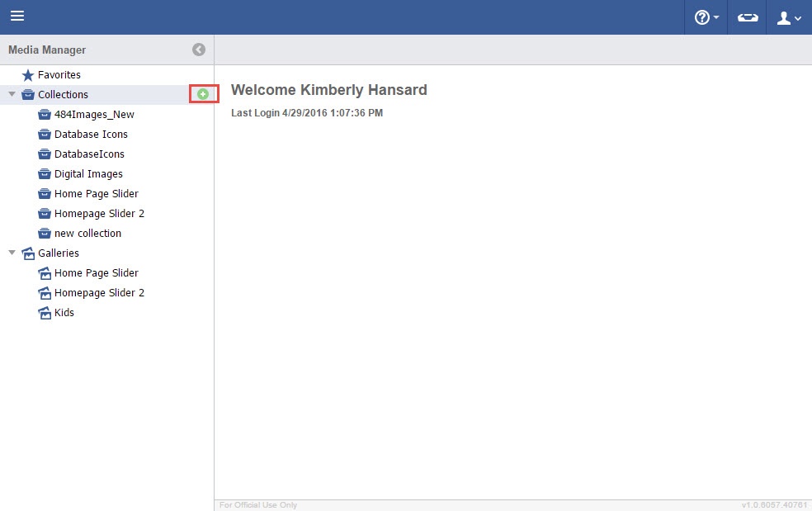Select the Collections folder icon

[x=28, y=95]
